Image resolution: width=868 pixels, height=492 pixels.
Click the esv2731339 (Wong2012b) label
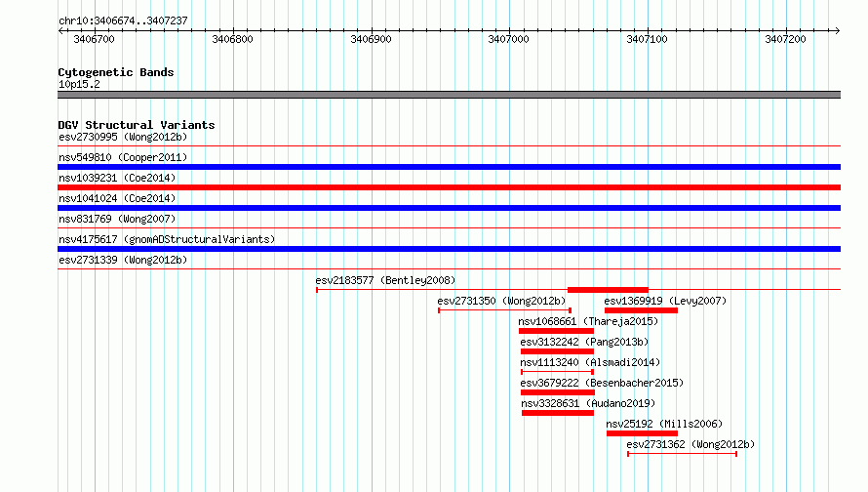tap(123, 260)
